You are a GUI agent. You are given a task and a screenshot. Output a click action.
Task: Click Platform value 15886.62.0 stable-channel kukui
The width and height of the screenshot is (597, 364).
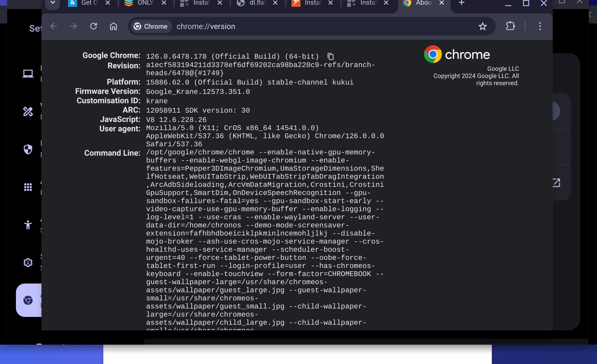(x=250, y=82)
